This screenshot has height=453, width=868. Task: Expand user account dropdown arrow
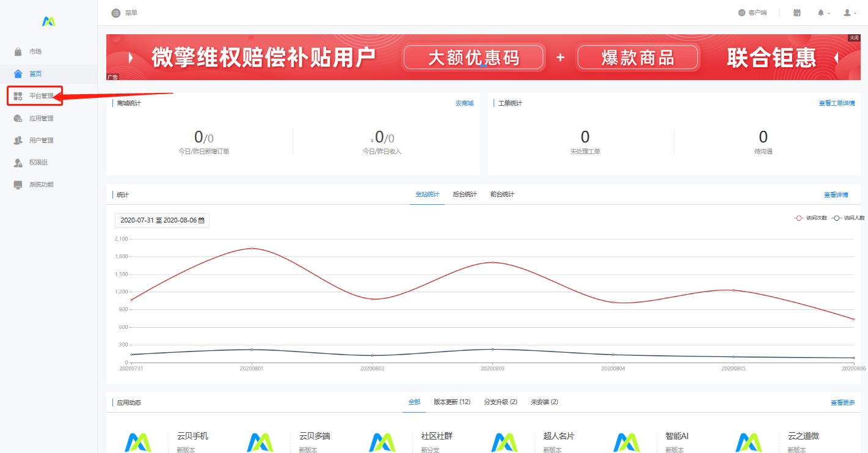tap(855, 13)
